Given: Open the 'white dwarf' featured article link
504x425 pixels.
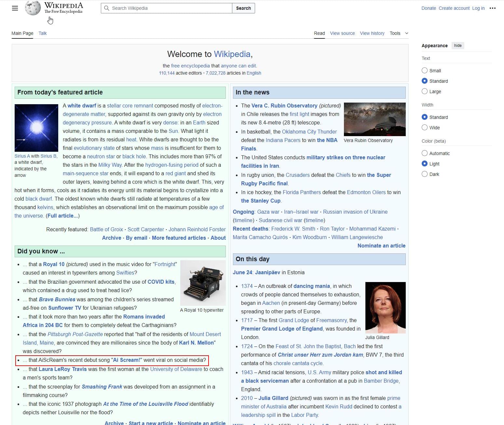Looking at the screenshot, I should tap(82, 106).
